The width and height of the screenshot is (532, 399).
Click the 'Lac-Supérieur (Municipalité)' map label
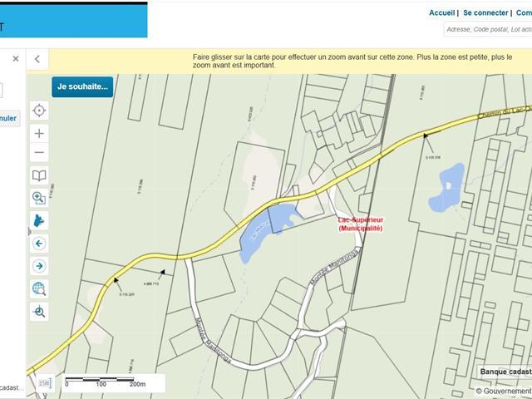[x=360, y=224]
